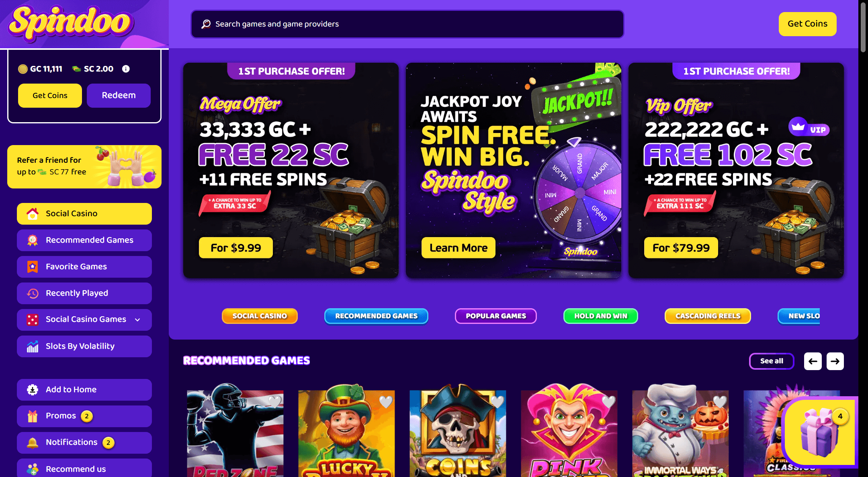Select the Hold and Win category tab

[x=600, y=316]
